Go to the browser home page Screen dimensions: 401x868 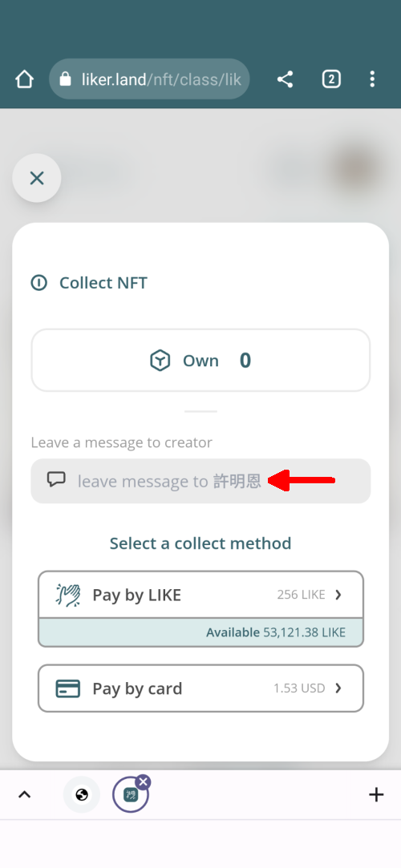coord(24,79)
